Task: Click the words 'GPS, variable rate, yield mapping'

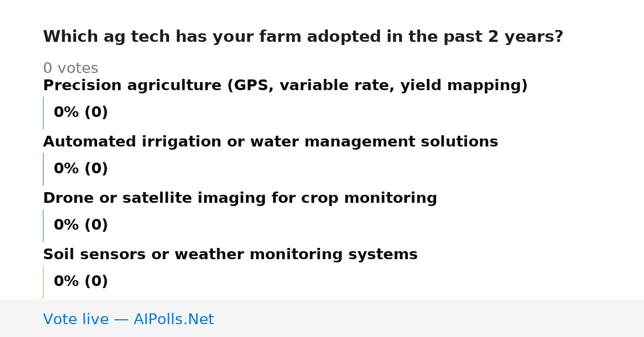Action: (374, 86)
